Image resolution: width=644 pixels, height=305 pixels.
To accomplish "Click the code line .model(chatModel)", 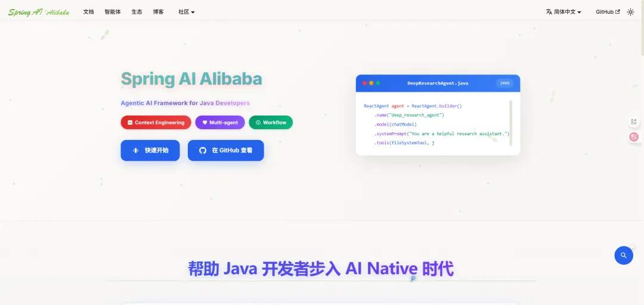I will point(395,125).
